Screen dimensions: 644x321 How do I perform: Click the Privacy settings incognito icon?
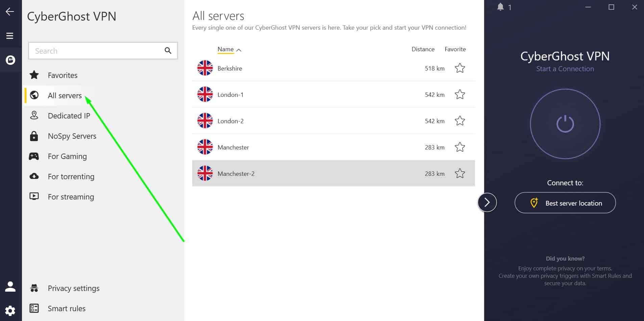pos(34,288)
